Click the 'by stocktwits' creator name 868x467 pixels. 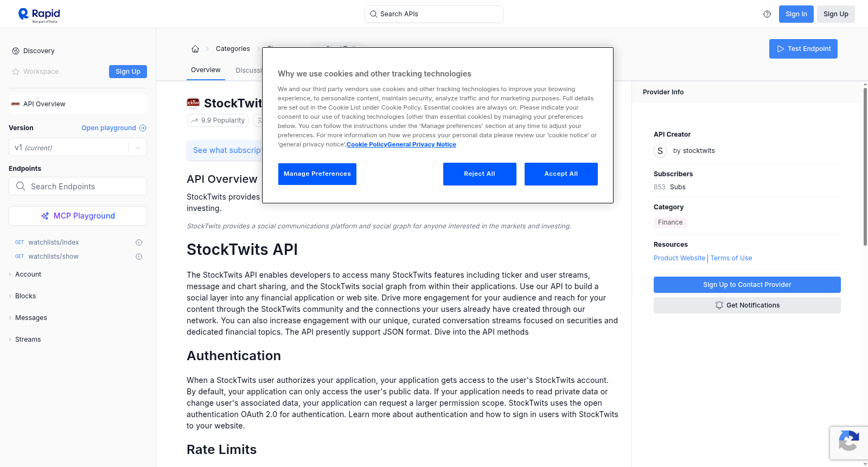point(694,151)
